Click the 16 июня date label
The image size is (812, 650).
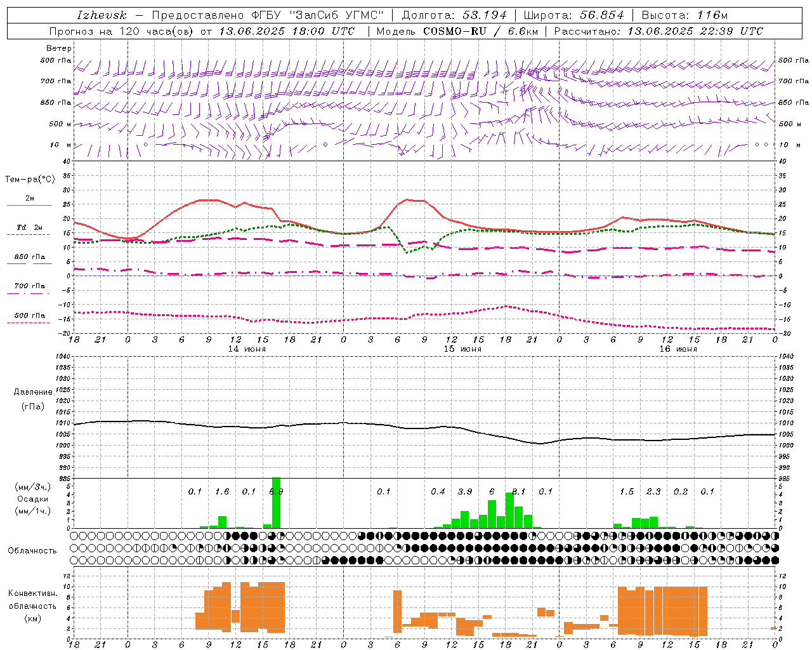pyautogui.click(x=678, y=349)
